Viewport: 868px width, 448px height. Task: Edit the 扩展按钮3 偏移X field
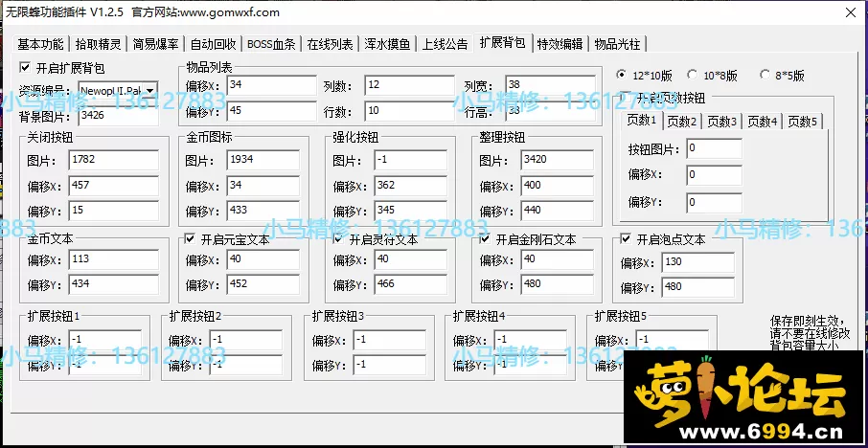pos(390,340)
